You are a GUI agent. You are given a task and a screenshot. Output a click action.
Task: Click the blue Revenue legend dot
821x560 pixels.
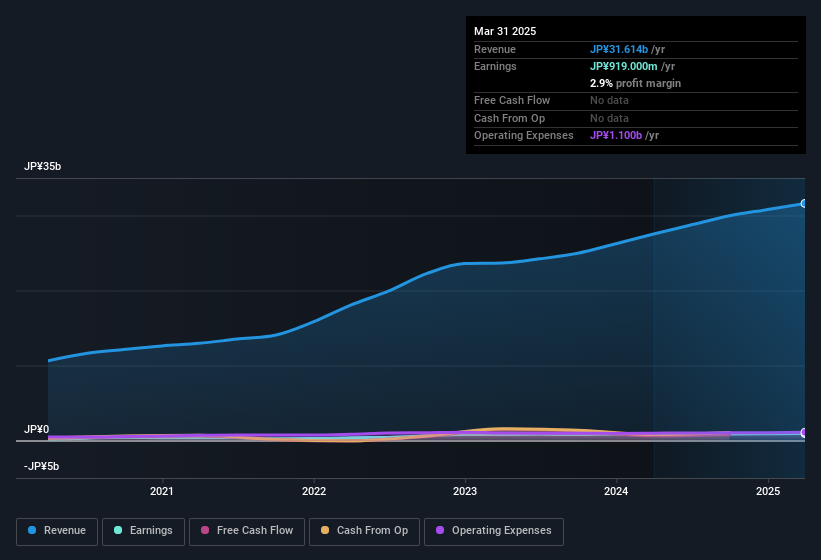tap(32, 530)
